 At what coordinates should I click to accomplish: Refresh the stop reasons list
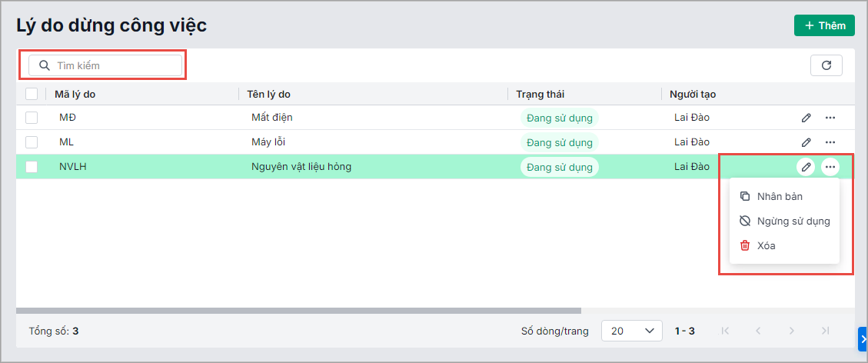point(826,65)
